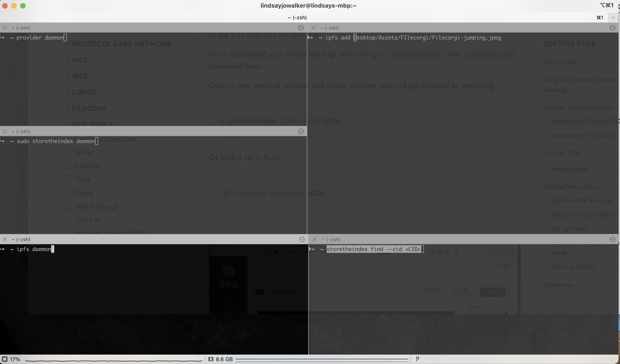The image size is (620, 364).
Task: Close the 'sudo storetheindex daemon' pane
Action: click(5, 131)
